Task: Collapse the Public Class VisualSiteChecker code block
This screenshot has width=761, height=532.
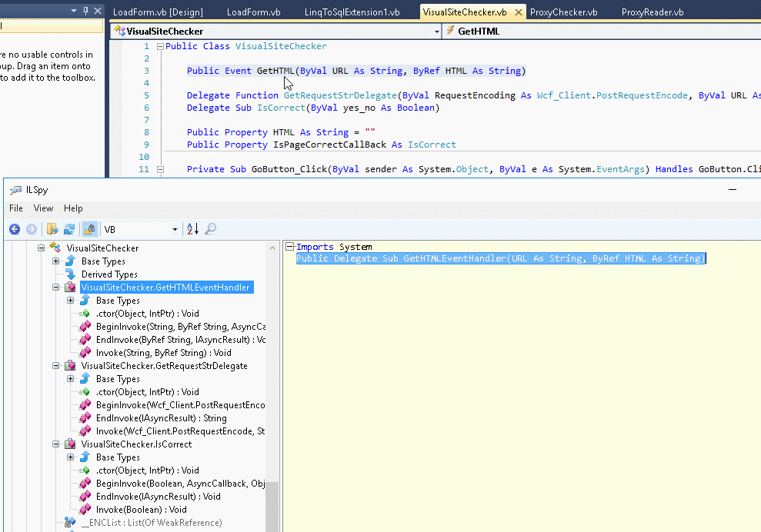Action: pos(160,46)
